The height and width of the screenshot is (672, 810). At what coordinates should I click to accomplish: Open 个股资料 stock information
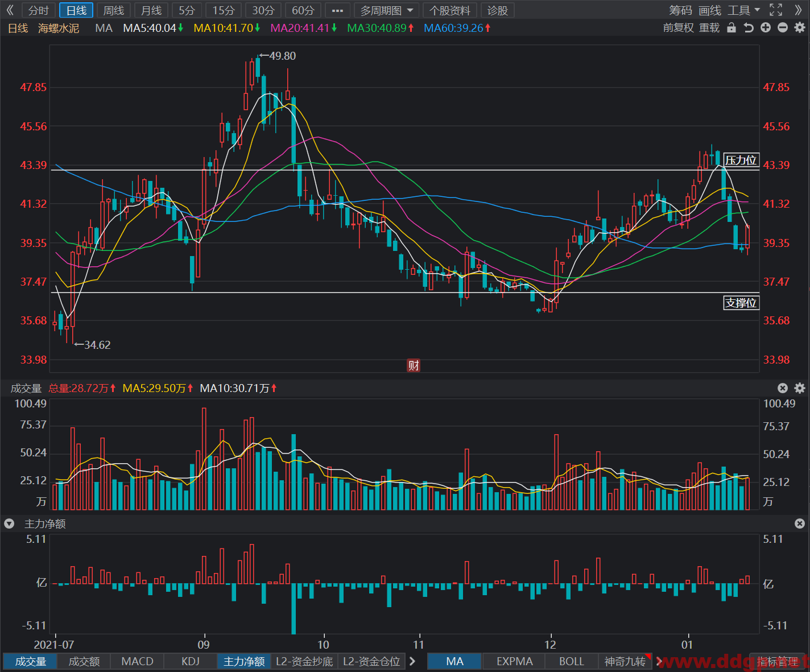450,10
